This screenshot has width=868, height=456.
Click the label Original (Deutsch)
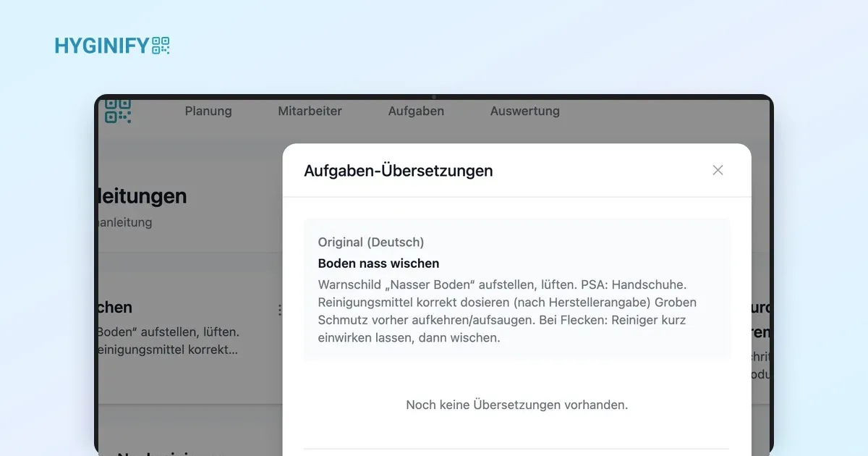371,242
